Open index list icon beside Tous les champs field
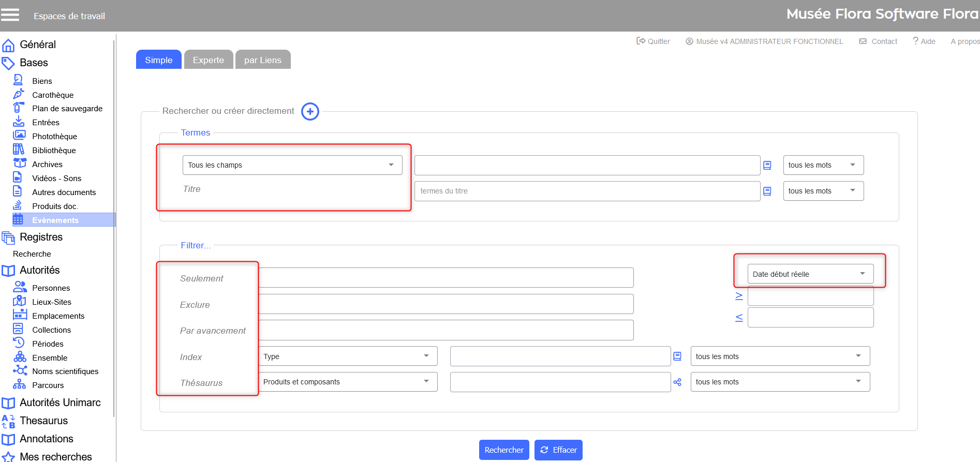The image size is (980, 462). [767, 166]
